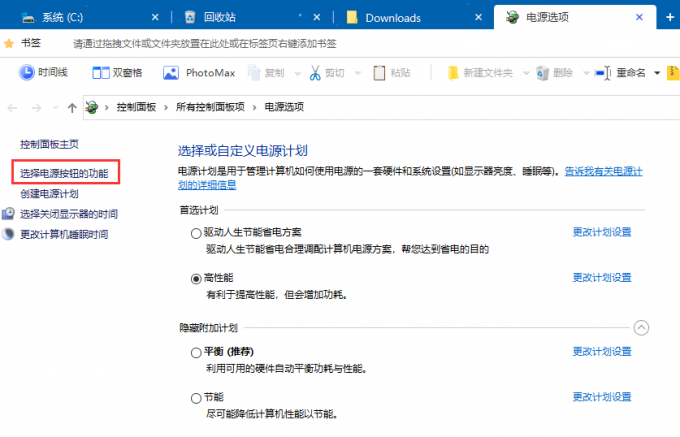Screen dimensions: 680x437
Task: Open the dropdown arrow next to 新建文件夹
Action: [x=526, y=73]
